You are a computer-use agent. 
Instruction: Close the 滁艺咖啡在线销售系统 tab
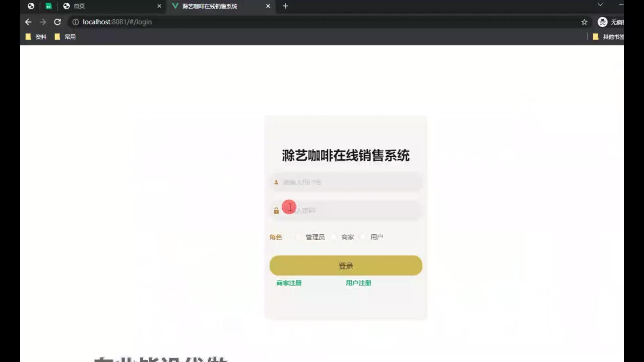(x=268, y=6)
